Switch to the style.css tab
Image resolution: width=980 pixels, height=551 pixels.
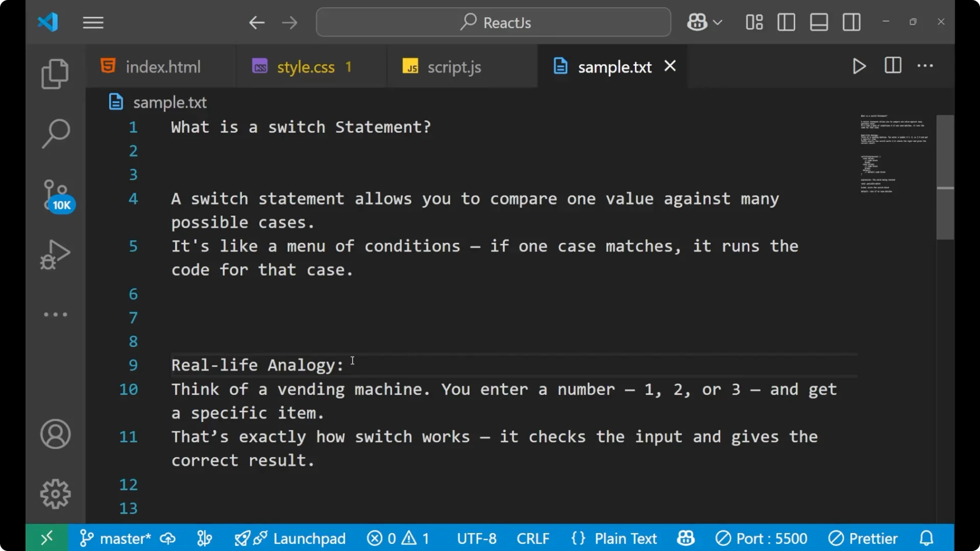tap(305, 66)
